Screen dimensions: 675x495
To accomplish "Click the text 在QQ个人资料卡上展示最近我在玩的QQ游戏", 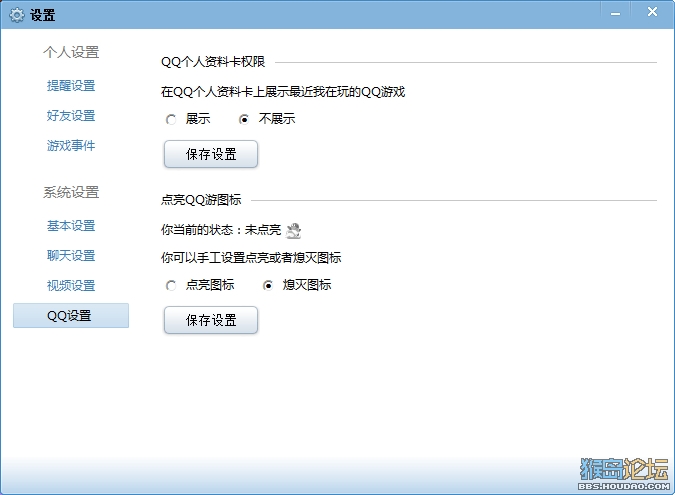I will (x=283, y=92).
